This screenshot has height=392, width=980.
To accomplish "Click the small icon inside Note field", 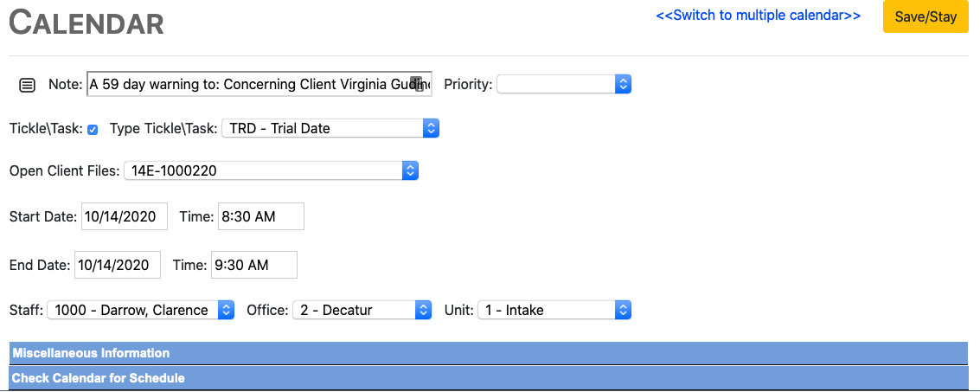I will 416,84.
